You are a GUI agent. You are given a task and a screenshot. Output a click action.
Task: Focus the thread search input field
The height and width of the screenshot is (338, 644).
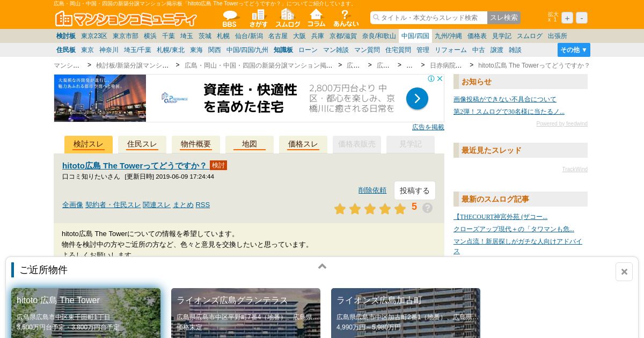(x=429, y=18)
